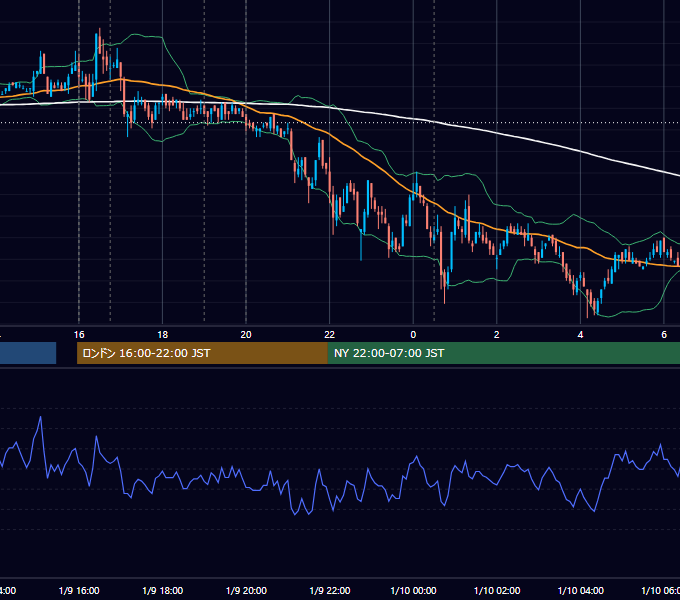
Task: Click the upper axis hour label 16
Action: 79,335
